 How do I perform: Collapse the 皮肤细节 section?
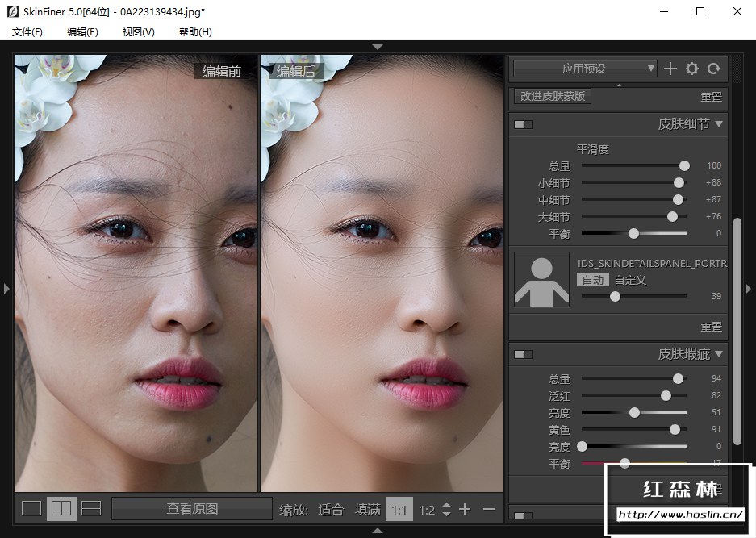tap(718, 124)
